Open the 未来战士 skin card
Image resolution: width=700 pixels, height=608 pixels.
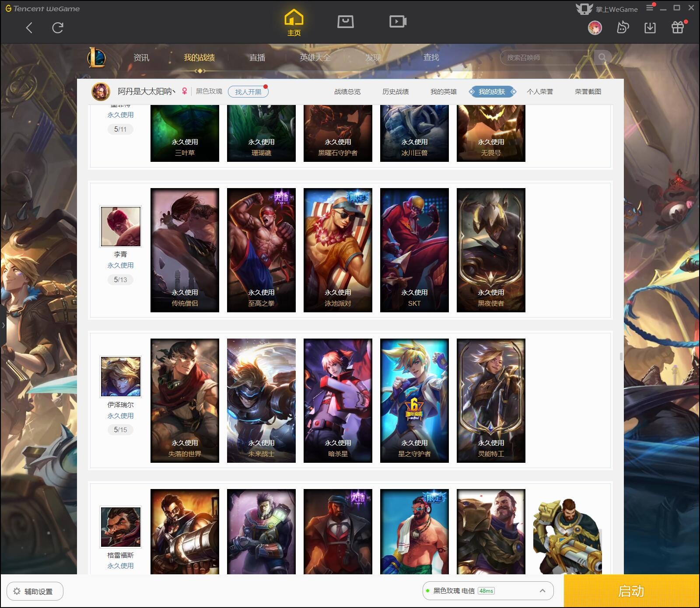pyautogui.click(x=261, y=401)
